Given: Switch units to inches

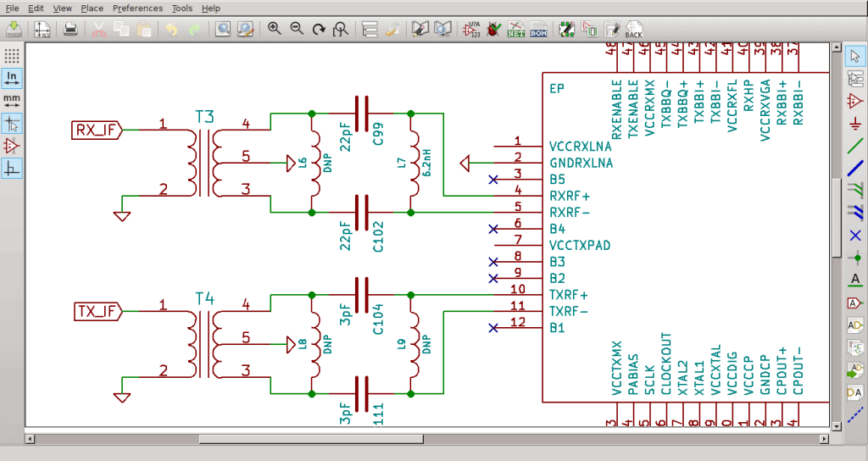Looking at the screenshot, I should (x=12, y=78).
